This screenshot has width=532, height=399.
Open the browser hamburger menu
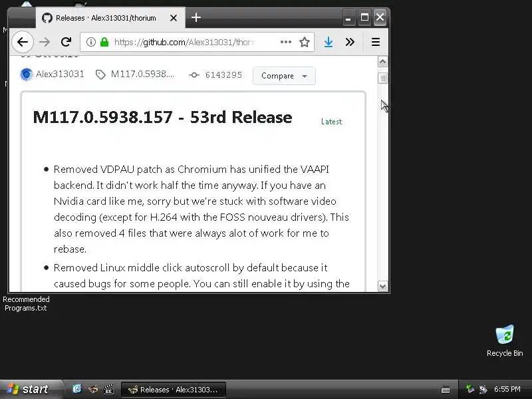(x=375, y=42)
